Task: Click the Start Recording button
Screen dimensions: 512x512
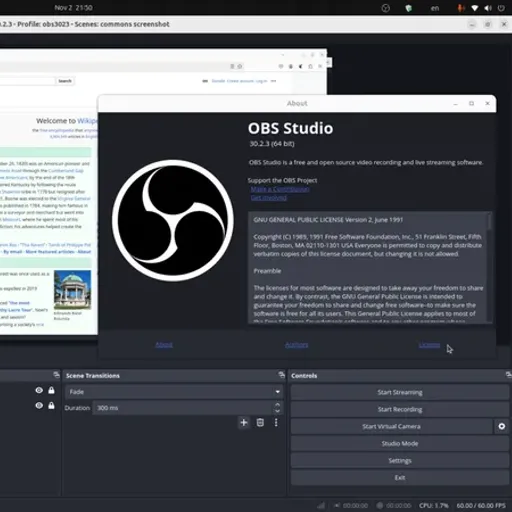Action: (400, 409)
